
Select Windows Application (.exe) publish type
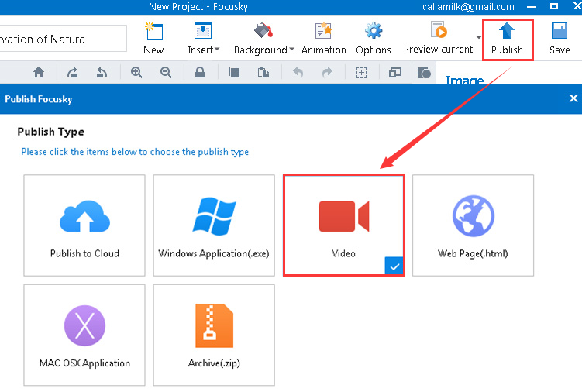[214, 225]
